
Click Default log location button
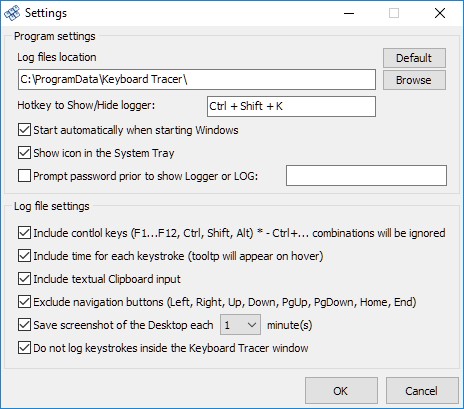(414, 58)
